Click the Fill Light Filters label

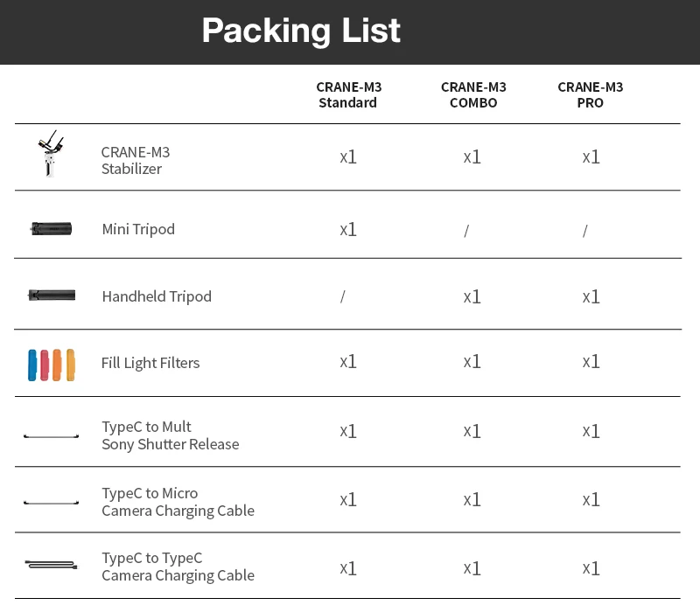tap(150, 363)
